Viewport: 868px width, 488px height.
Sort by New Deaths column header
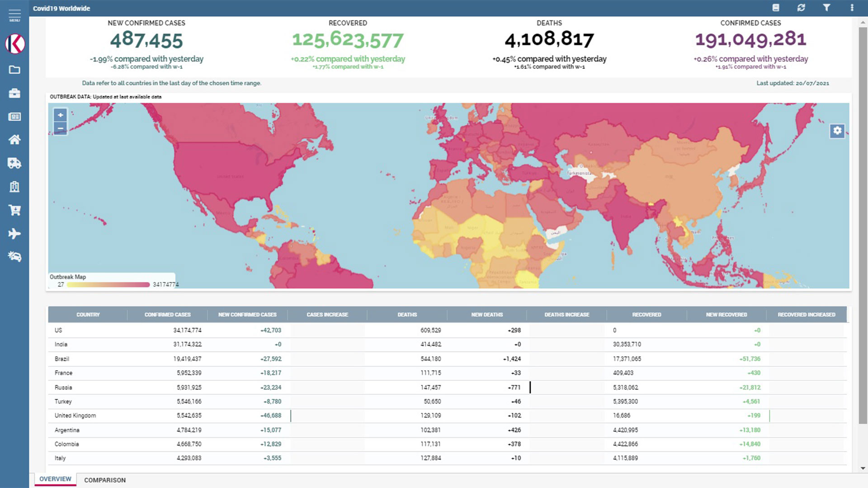[487, 314]
